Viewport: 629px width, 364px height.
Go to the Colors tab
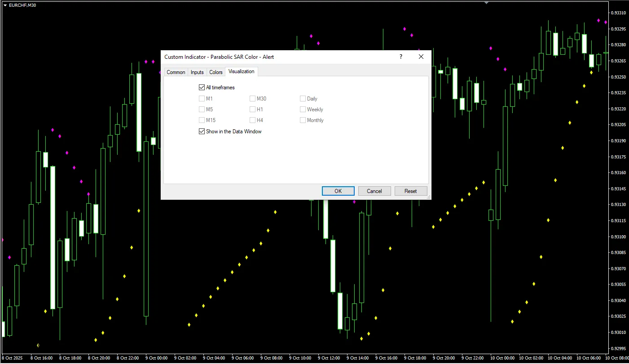tap(216, 72)
